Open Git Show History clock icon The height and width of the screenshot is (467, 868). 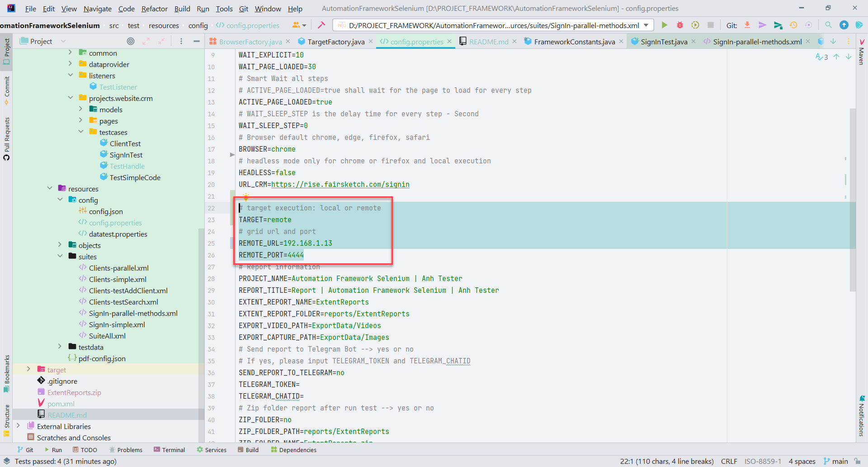point(793,25)
